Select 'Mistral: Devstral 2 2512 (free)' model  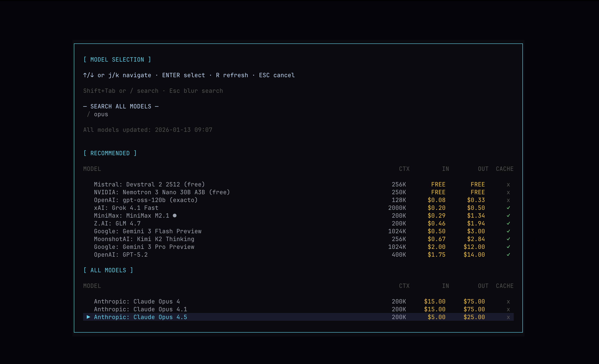point(149,185)
